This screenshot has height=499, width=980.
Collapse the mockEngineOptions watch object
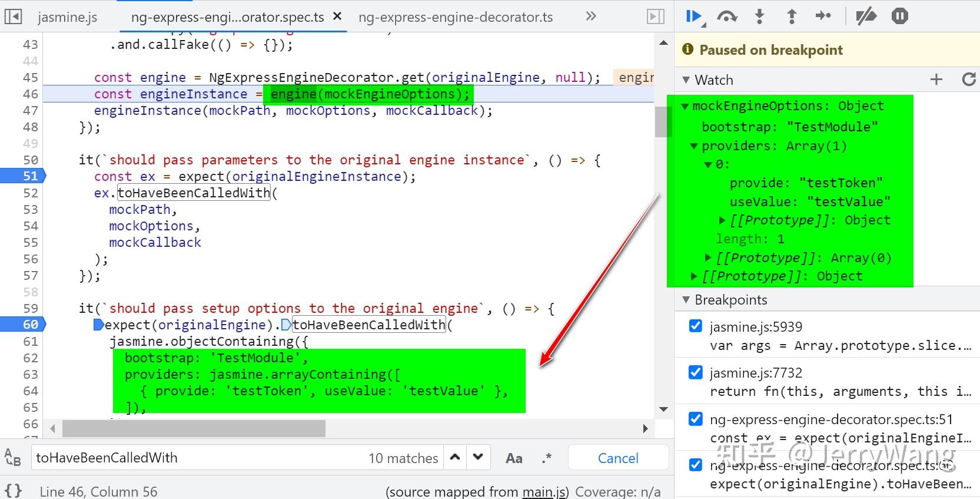(x=685, y=107)
